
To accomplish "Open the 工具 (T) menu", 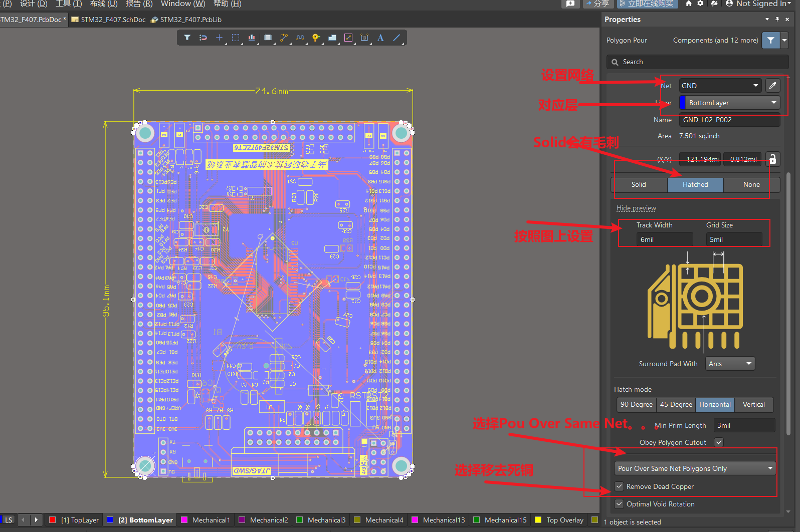I will coord(69,4).
